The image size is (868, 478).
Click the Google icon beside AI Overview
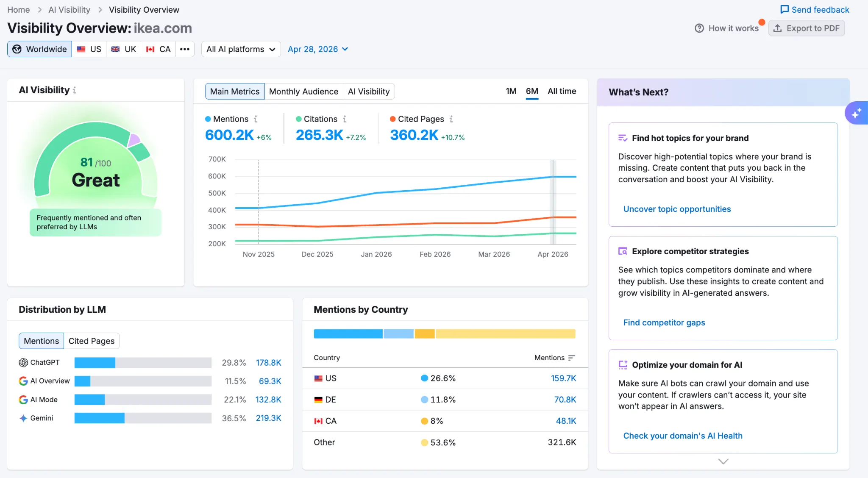23,381
